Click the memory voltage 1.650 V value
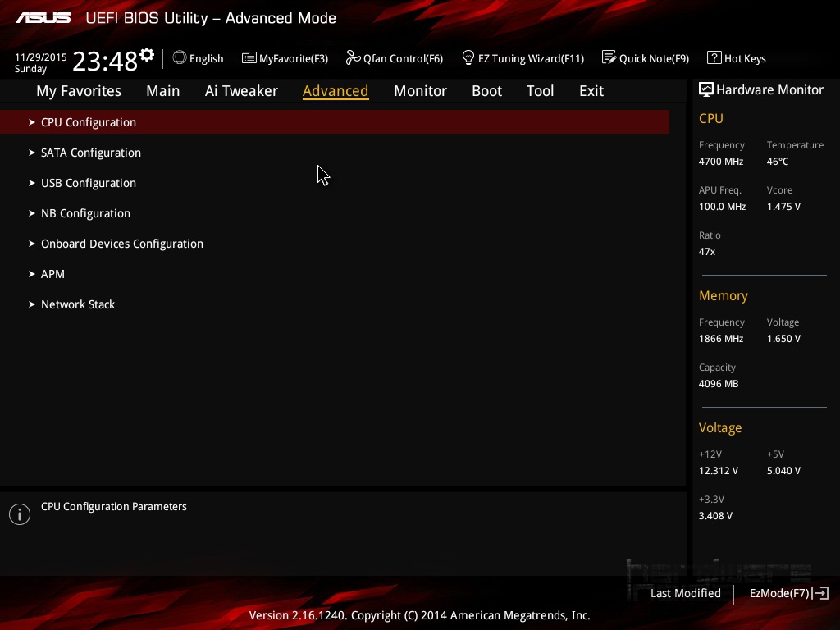 coord(783,339)
